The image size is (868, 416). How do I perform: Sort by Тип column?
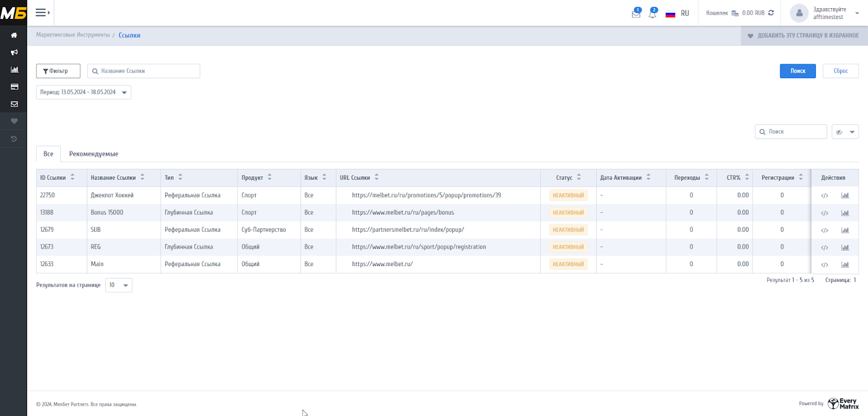coord(180,178)
